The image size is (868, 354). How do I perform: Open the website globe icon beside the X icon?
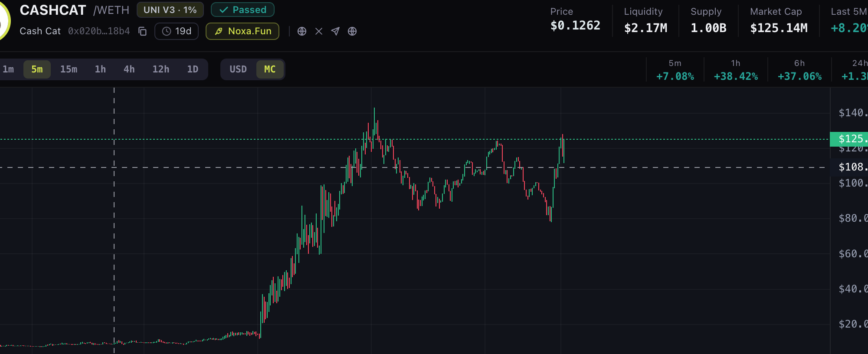click(x=302, y=31)
